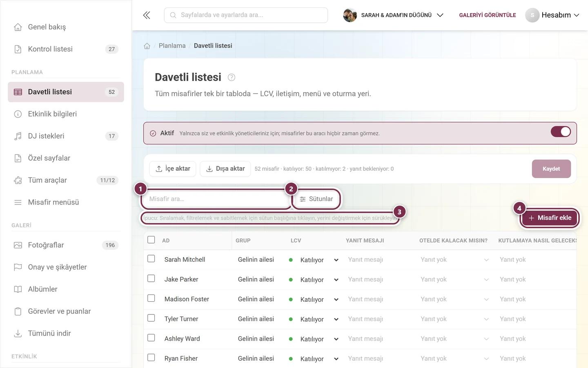Click the Fotoğraflar picture icon
Image resolution: width=588 pixels, height=368 pixels.
tap(18, 245)
